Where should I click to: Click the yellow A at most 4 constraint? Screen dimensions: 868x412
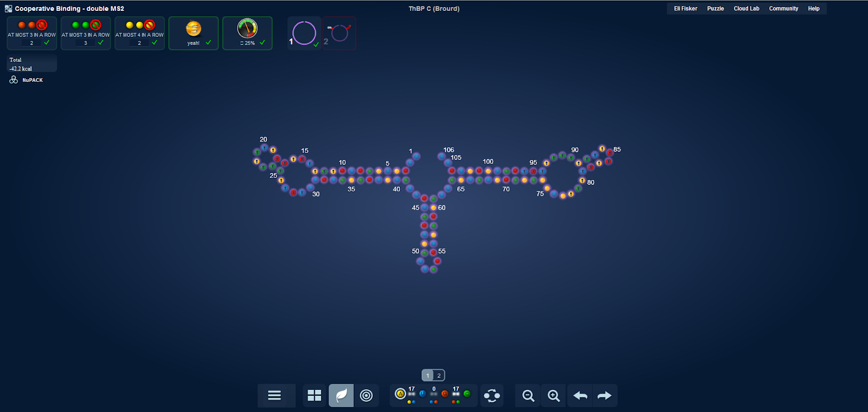tap(139, 33)
